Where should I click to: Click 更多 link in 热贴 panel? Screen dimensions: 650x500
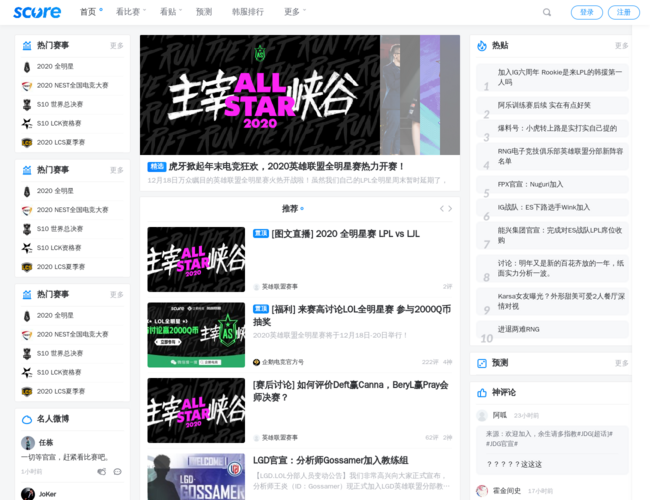[621, 46]
